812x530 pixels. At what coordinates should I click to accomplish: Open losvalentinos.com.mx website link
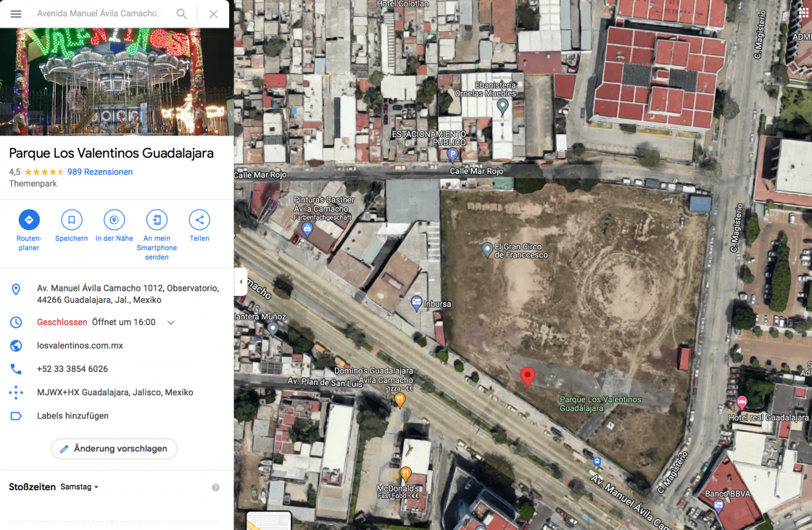pos(80,346)
